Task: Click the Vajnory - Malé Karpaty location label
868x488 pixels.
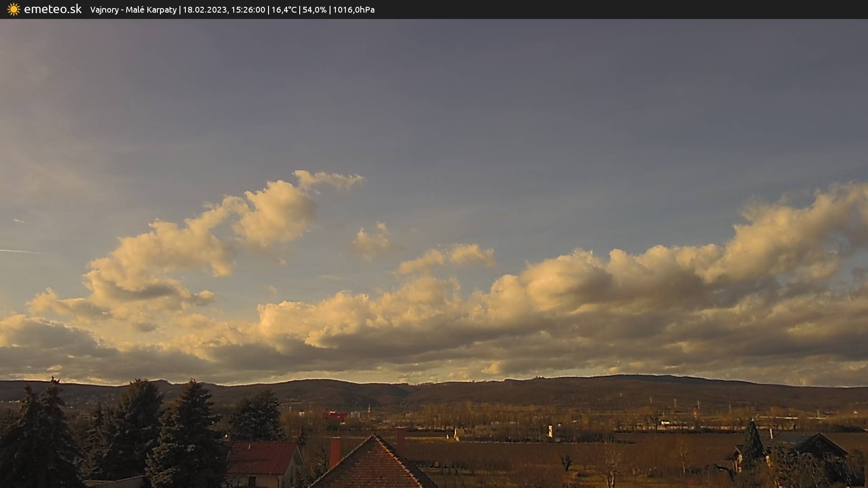Action: click(133, 10)
